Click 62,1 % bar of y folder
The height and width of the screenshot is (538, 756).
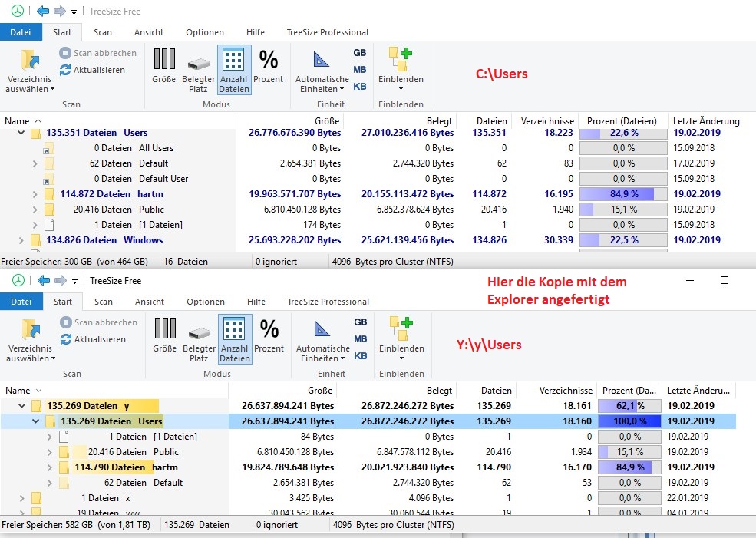tap(629, 406)
